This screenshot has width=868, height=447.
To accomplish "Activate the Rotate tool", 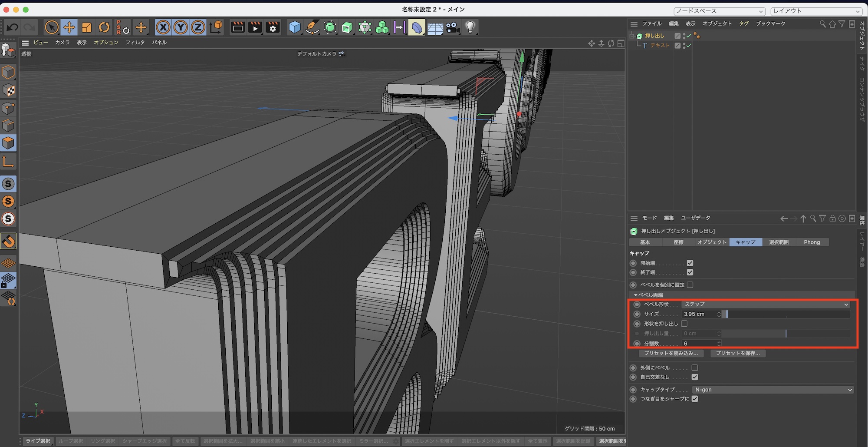I will pyautogui.click(x=104, y=27).
